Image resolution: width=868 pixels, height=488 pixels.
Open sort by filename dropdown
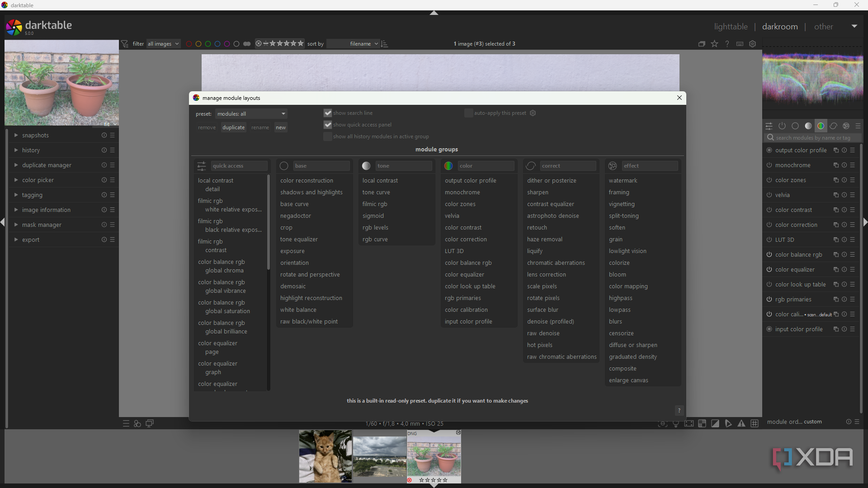click(x=353, y=44)
